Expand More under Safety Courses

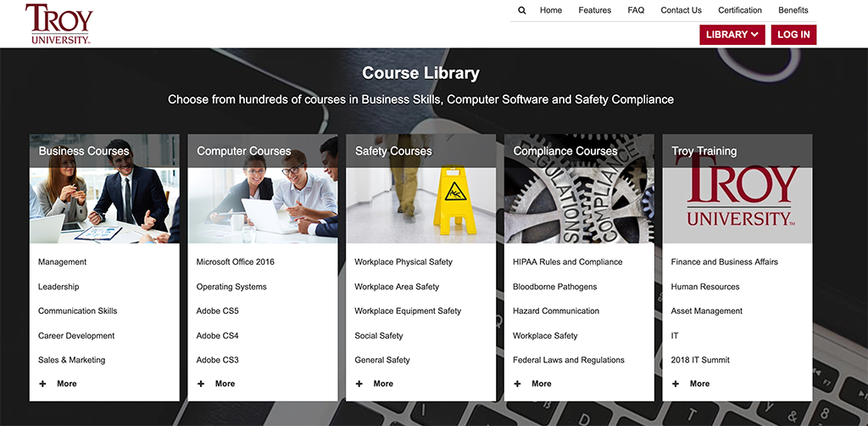pos(375,384)
